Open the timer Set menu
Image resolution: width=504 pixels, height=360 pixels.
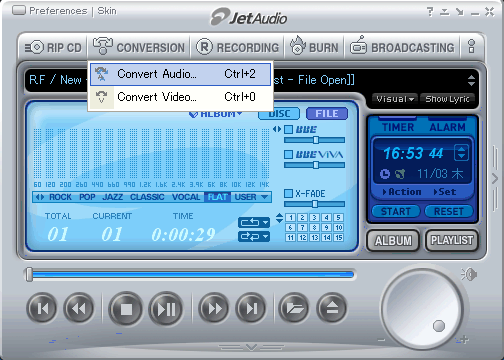445,192
